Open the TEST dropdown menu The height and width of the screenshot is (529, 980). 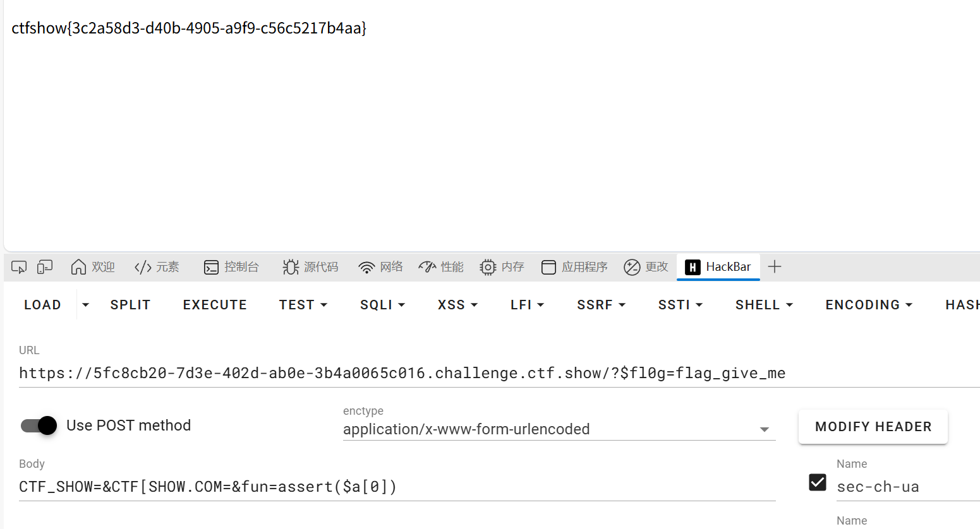tap(303, 305)
